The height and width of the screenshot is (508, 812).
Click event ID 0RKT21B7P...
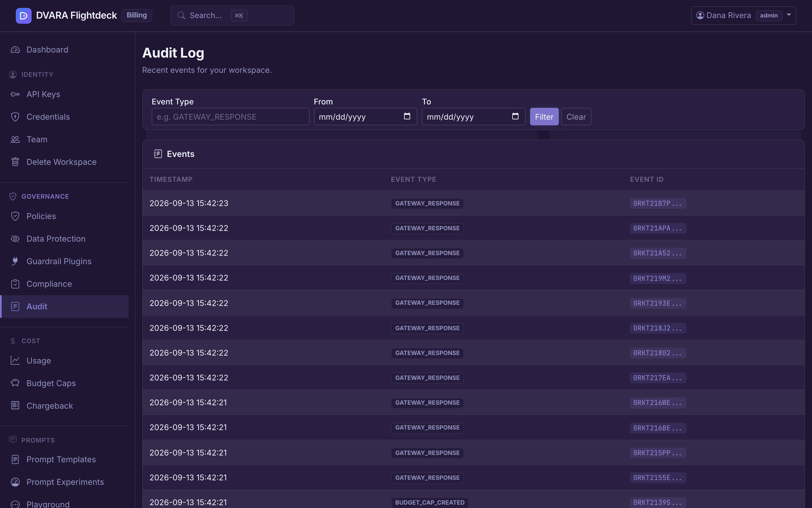click(658, 203)
